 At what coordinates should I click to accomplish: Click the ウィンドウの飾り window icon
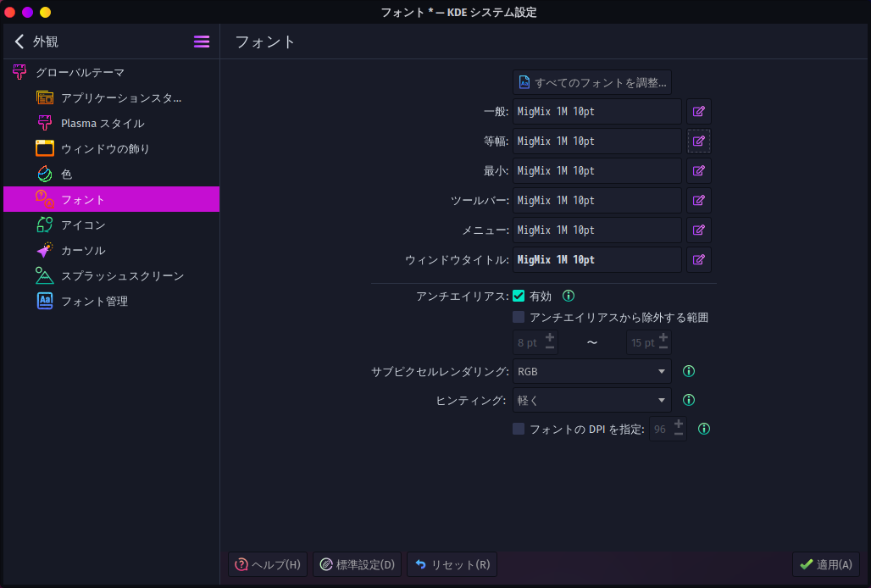[45, 148]
